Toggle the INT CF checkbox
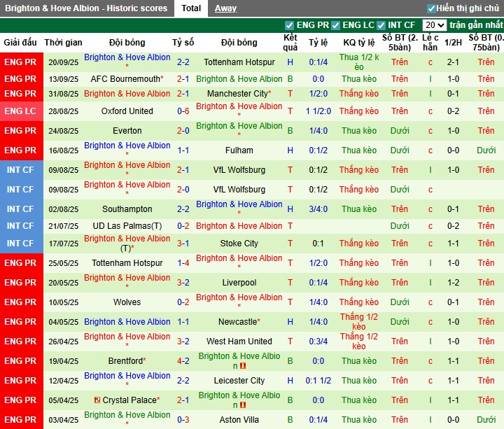 point(381,25)
